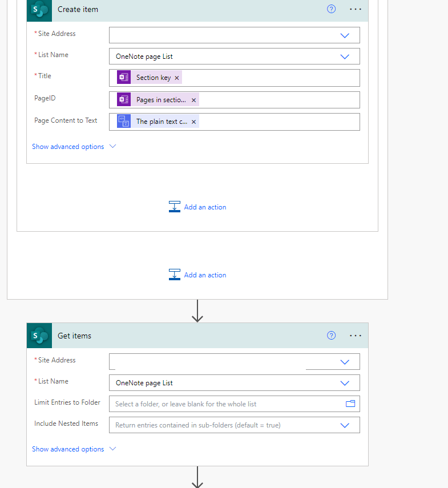Viewport: 448px width, 488px height.
Task: Open the List Name dropdown in Create item
Action: (x=344, y=56)
